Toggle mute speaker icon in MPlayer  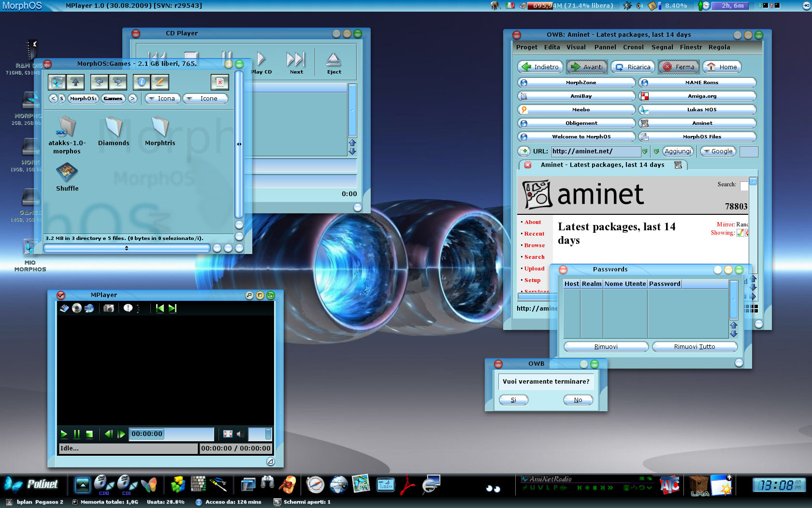240,434
